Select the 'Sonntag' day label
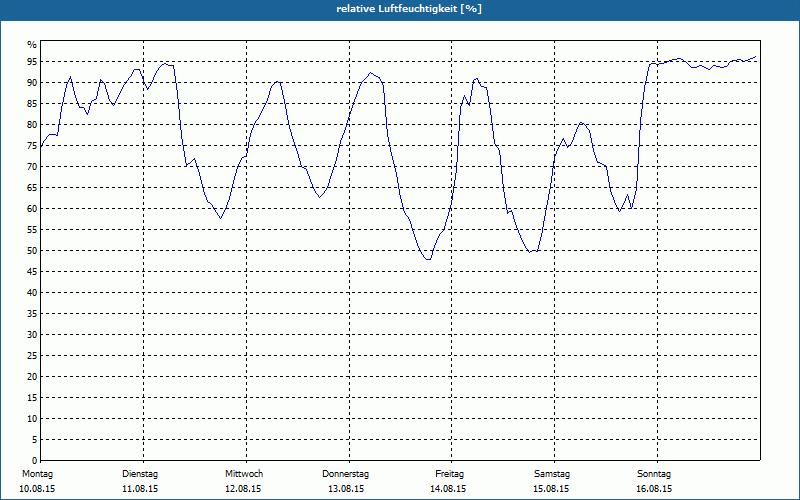This screenshot has width=800, height=500. [654, 474]
